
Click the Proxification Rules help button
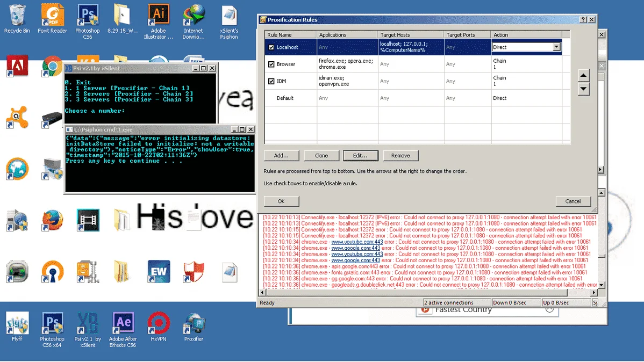[583, 20]
